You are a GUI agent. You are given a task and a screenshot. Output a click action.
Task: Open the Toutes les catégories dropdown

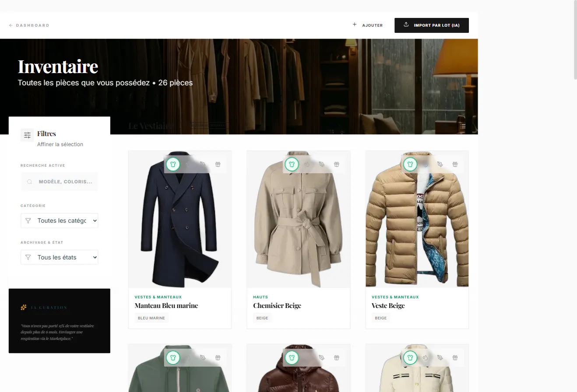coord(60,220)
